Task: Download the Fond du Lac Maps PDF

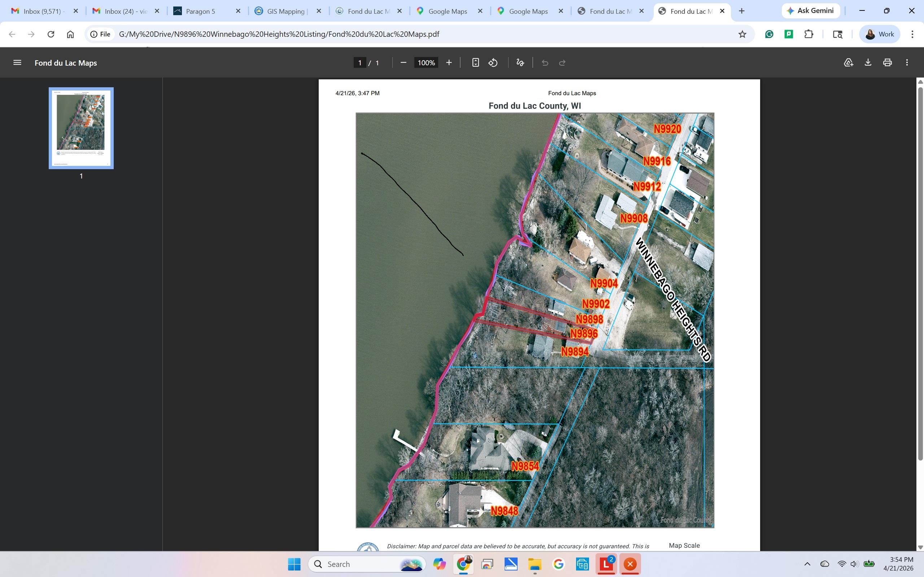Action: pos(868,63)
